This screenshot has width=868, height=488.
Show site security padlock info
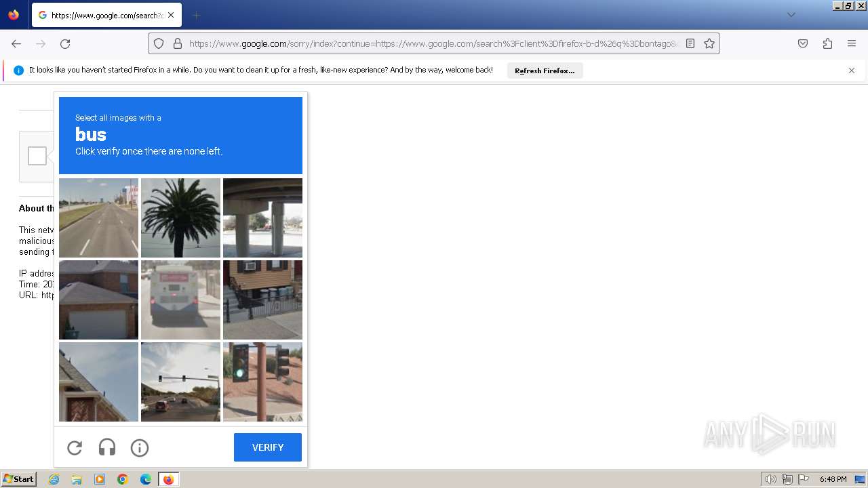tap(178, 43)
